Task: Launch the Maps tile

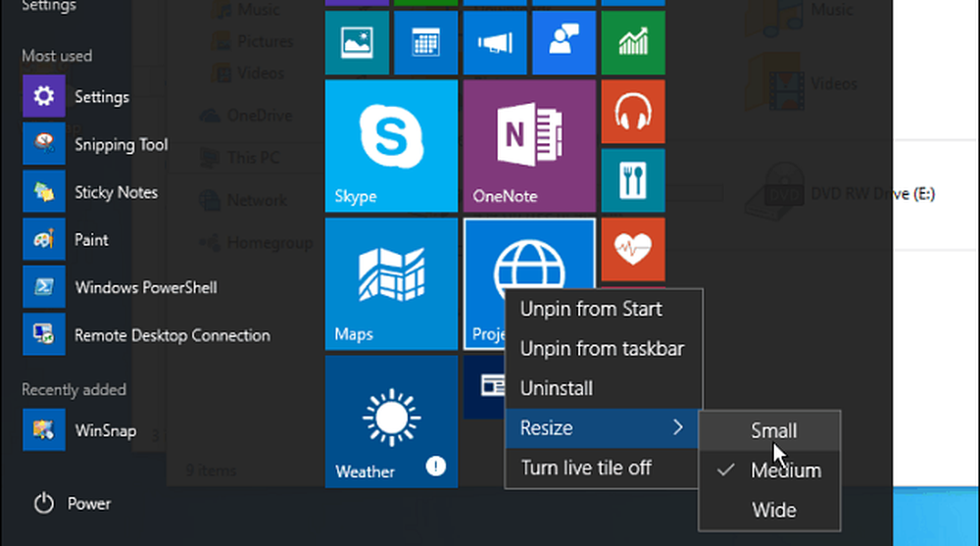Action: (x=391, y=283)
